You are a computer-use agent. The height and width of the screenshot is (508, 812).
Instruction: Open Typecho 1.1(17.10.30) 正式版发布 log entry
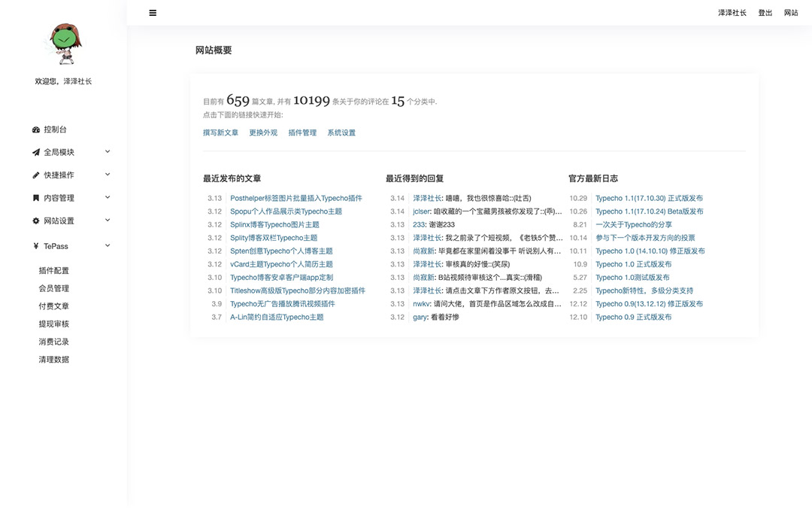click(x=649, y=199)
